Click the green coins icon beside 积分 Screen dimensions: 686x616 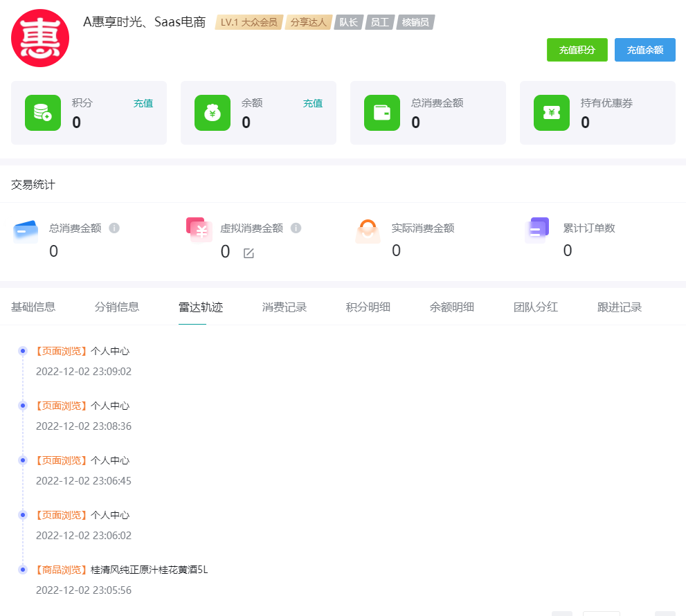pos(43,113)
